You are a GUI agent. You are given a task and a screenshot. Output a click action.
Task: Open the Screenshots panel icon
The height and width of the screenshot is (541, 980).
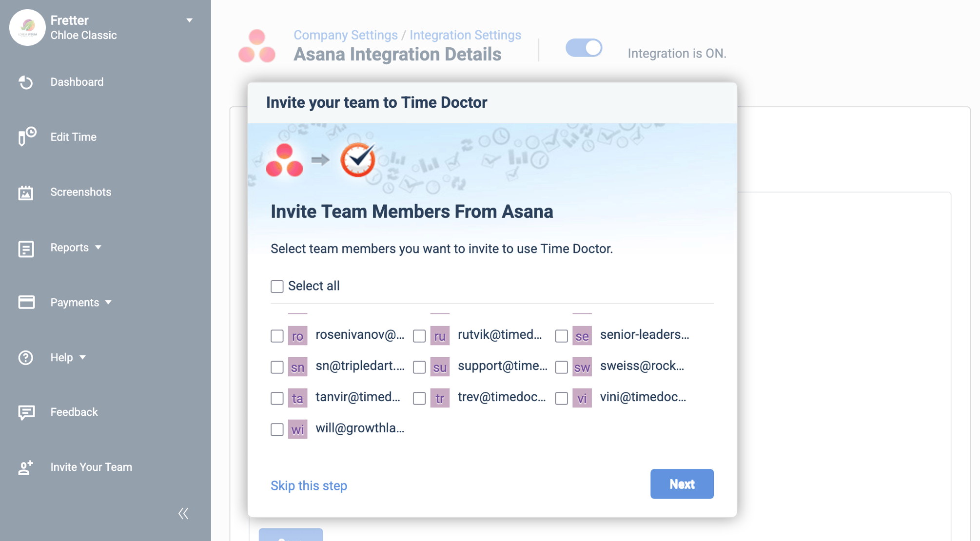[x=26, y=192]
